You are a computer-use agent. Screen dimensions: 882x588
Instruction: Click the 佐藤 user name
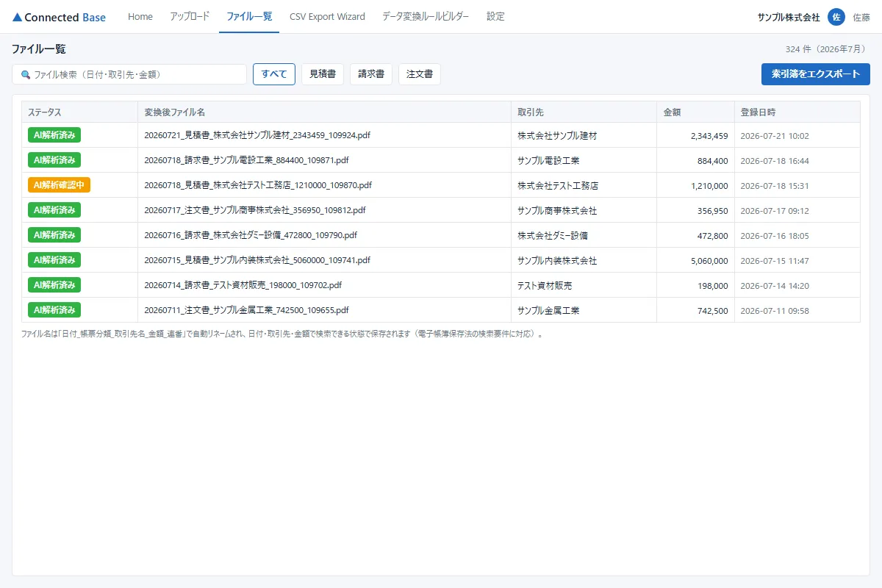(861, 17)
